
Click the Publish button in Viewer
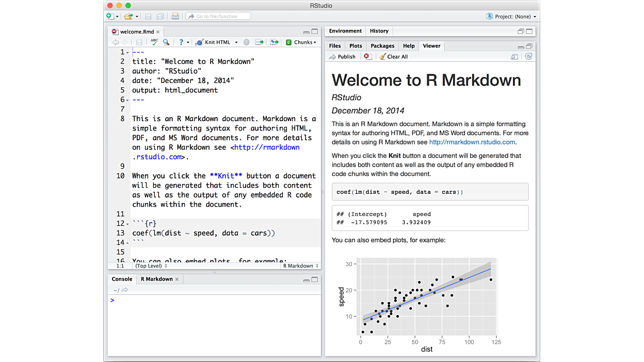pyautogui.click(x=342, y=57)
